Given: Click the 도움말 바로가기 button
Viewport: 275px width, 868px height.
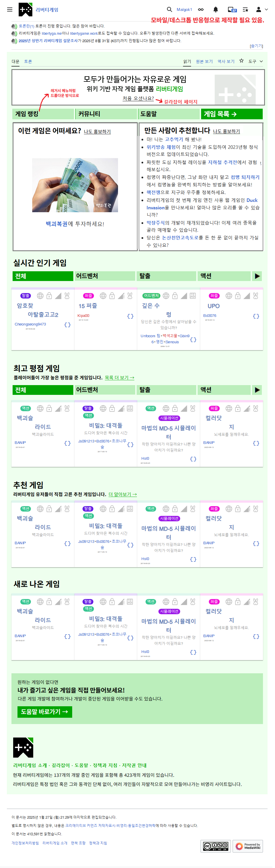Looking at the screenshot, I should pyautogui.click(x=44, y=711).
